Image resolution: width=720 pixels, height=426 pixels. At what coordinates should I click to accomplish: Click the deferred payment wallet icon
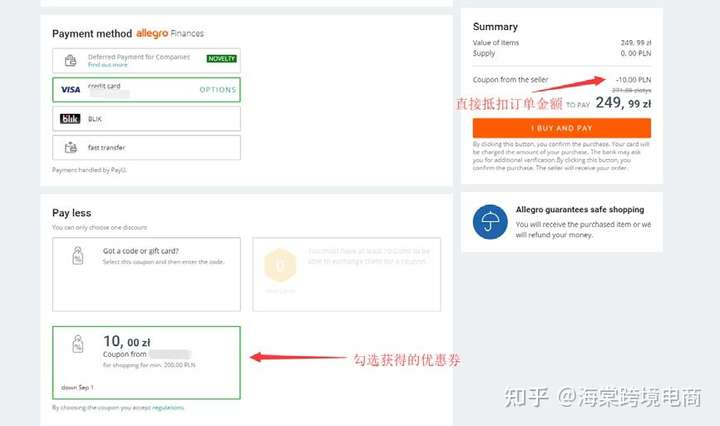(x=70, y=60)
